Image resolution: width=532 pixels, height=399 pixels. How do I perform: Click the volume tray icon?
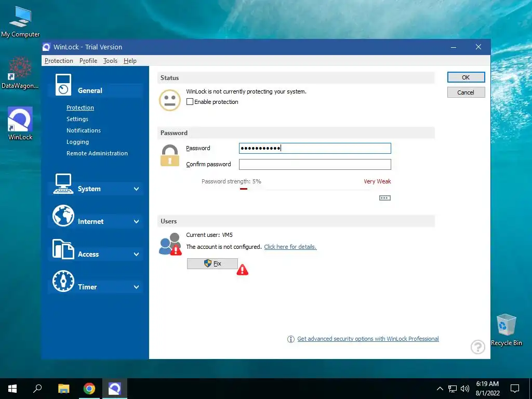(x=465, y=389)
